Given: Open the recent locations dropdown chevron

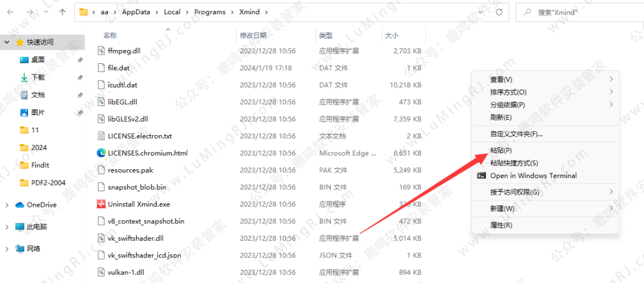Looking at the screenshot, I should (46, 12).
